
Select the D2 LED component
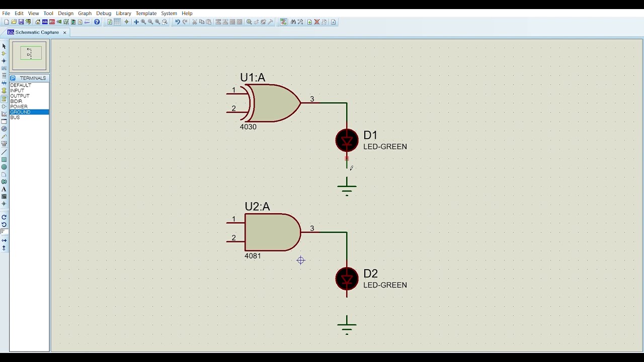[x=347, y=279]
